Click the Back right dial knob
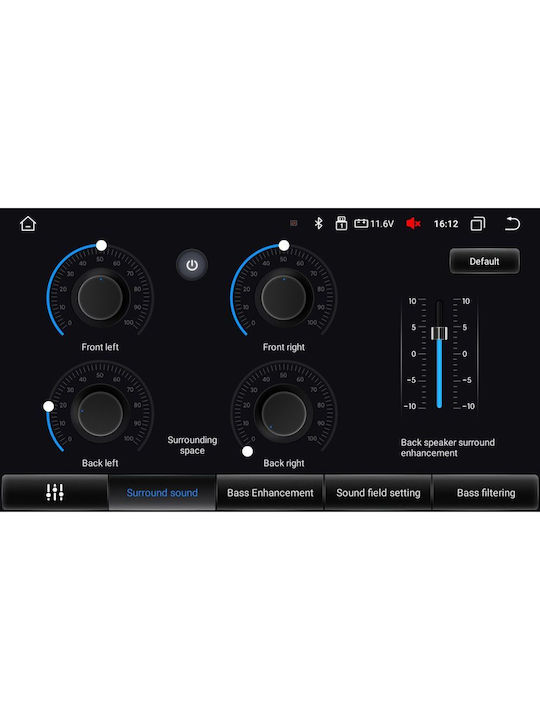540x720 pixels. point(283,413)
